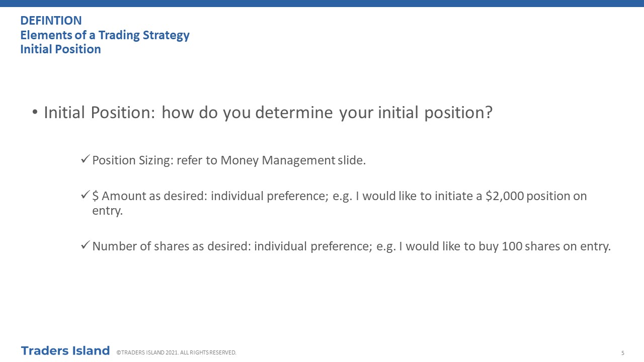Screen dimensions: 644x362
Task: Click the Traders Island copyright notice
Action: click(x=176, y=352)
